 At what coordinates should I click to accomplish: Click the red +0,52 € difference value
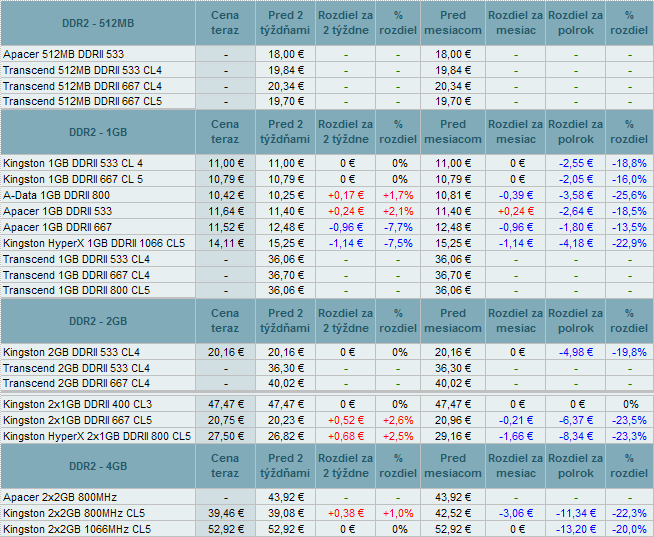coord(346,420)
